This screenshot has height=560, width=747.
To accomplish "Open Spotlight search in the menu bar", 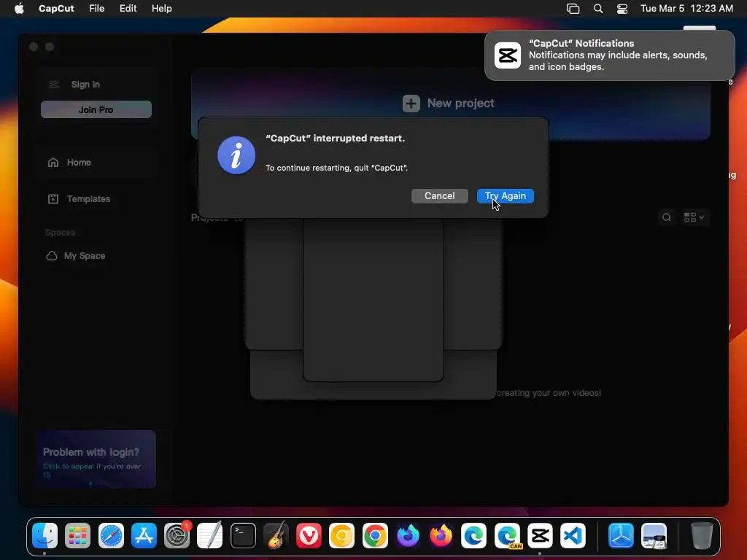I will point(598,9).
